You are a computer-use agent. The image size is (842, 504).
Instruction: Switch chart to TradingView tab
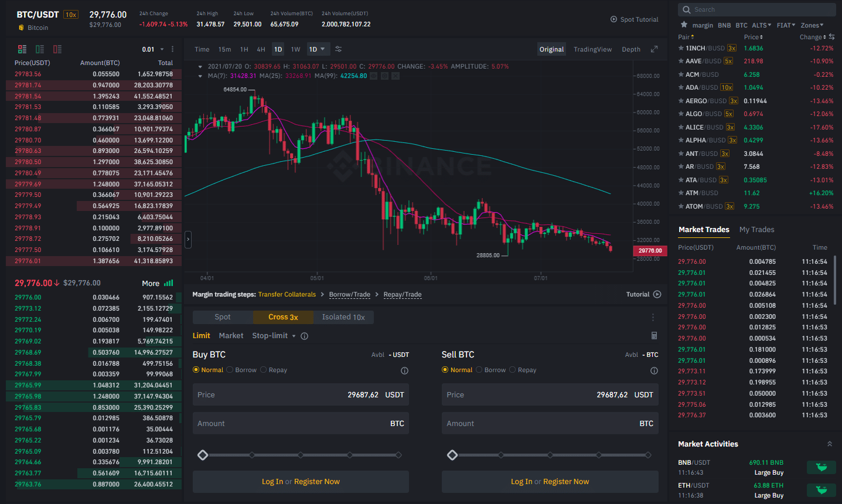(592, 49)
